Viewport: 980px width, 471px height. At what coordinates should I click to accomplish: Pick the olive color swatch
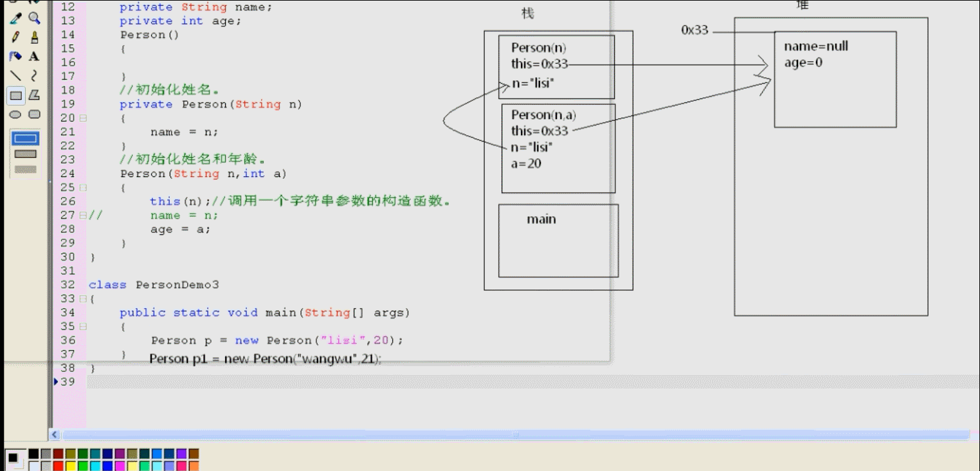pyautogui.click(x=70, y=454)
